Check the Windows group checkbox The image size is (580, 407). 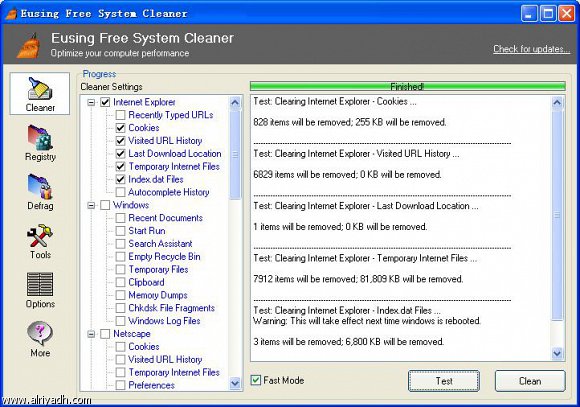point(105,205)
